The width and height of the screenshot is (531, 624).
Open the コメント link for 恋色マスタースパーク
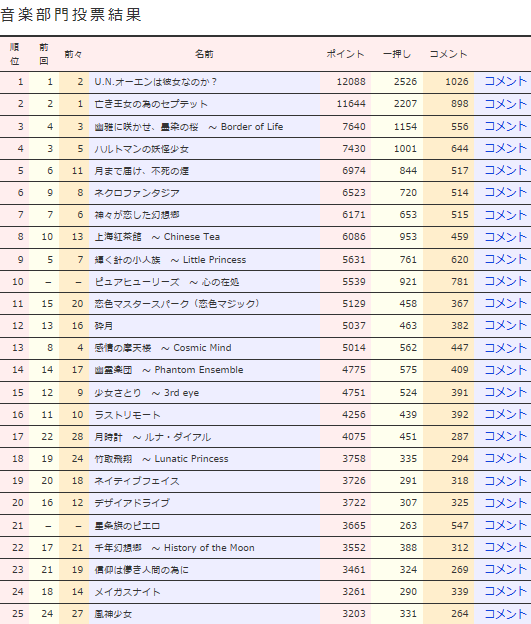[506, 304]
